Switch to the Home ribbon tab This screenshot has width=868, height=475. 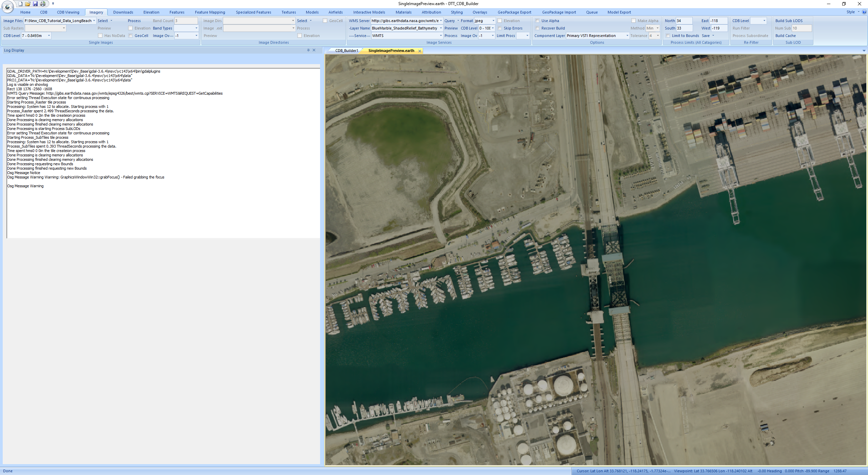[25, 12]
